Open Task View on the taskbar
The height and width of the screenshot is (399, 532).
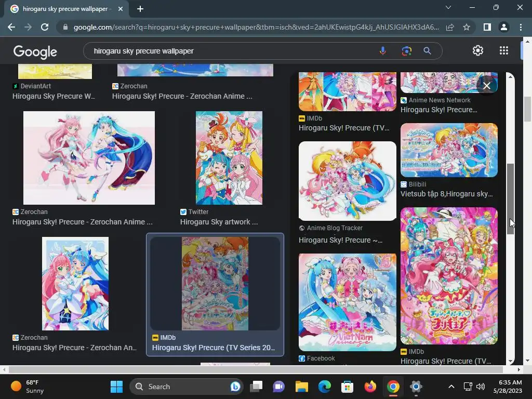[256, 387]
